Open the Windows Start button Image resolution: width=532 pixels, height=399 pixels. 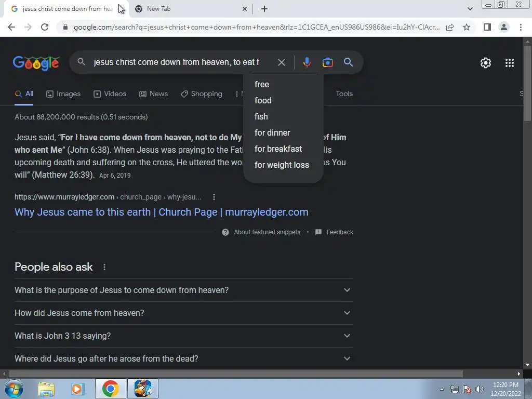click(14, 389)
